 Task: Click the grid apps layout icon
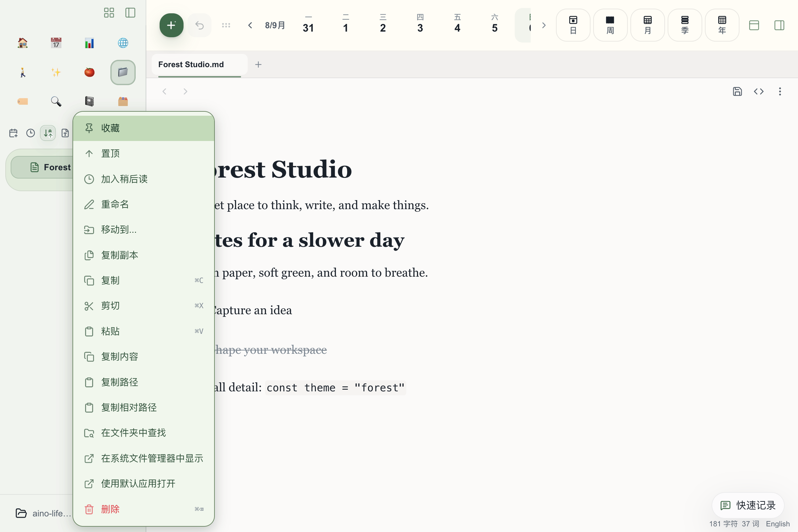click(x=109, y=13)
